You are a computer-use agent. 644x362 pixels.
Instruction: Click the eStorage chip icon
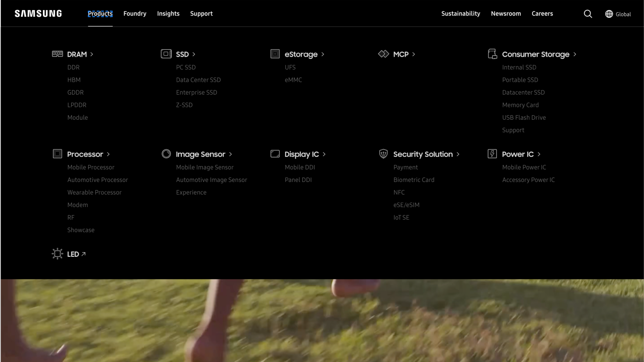(275, 54)
